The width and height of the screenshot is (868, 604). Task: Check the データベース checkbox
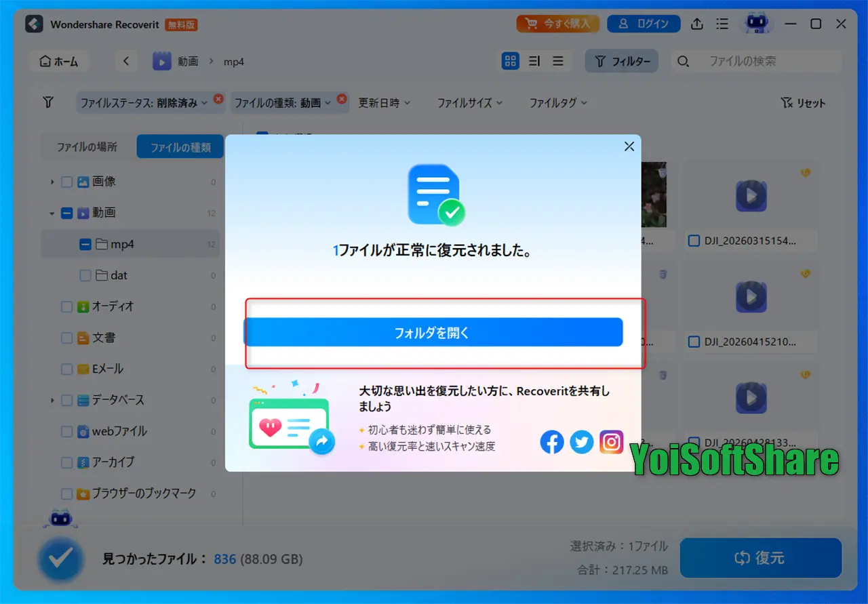[x=66, y=400]
